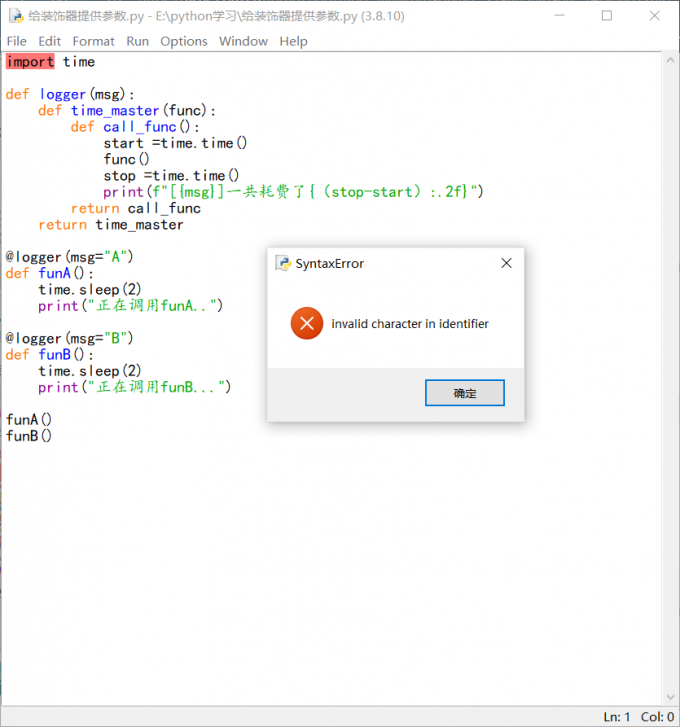680x727 pixels.
Task: Maximize the IDLE editor window
Action: pos(607,16)
